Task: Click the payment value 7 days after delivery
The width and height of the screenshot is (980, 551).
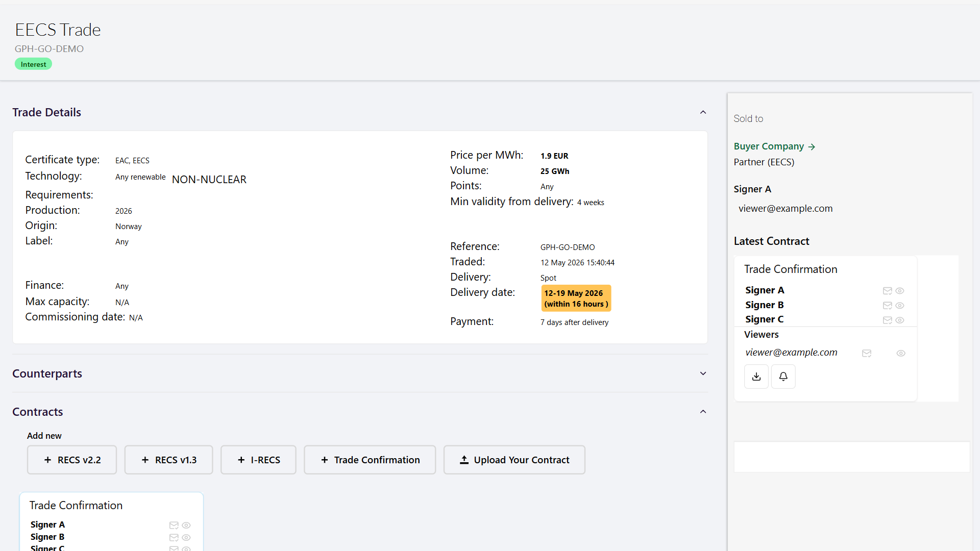Action: (574, 322)
